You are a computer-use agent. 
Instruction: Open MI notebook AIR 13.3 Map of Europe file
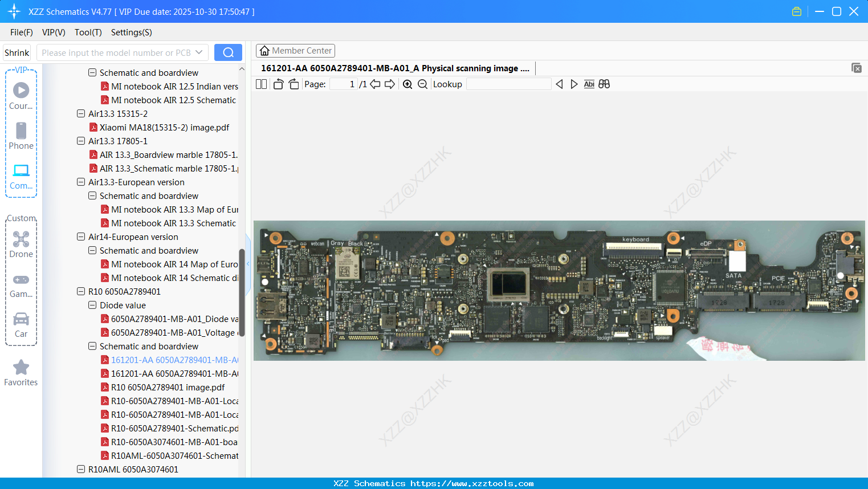[x=174, y=209]
